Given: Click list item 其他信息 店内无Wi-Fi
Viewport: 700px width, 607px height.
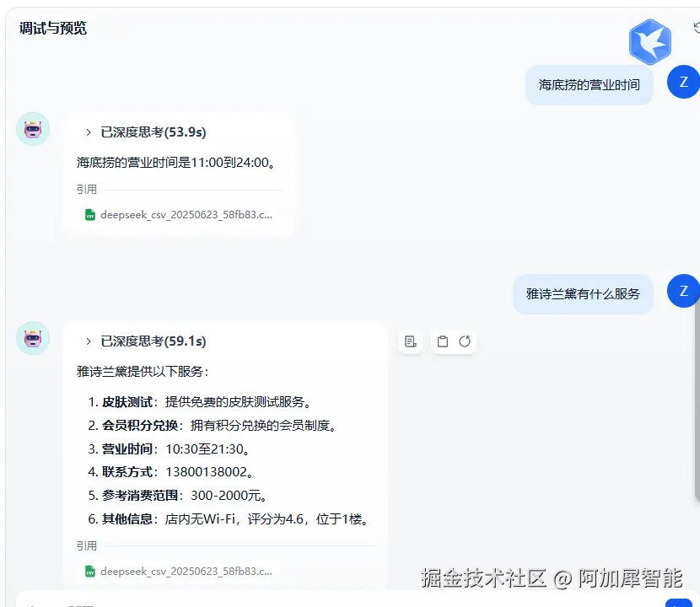Looking at the screenshot, I should [229, 519].
